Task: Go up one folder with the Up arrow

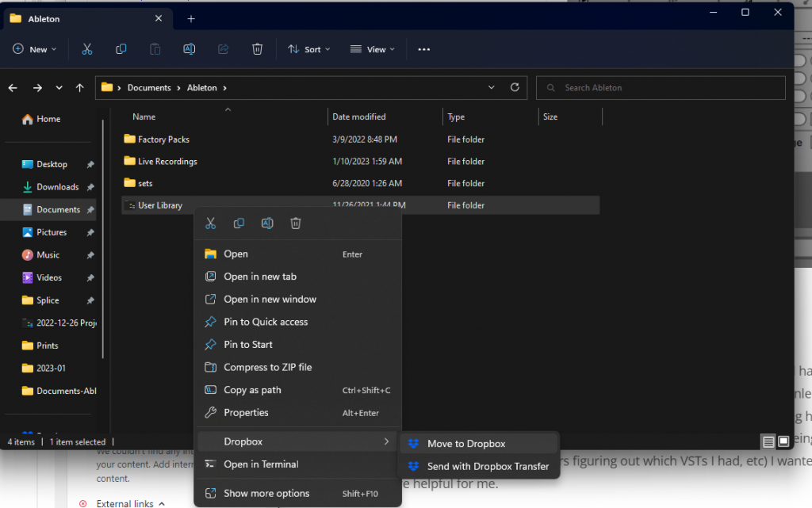Action: (x=79, y=87)
